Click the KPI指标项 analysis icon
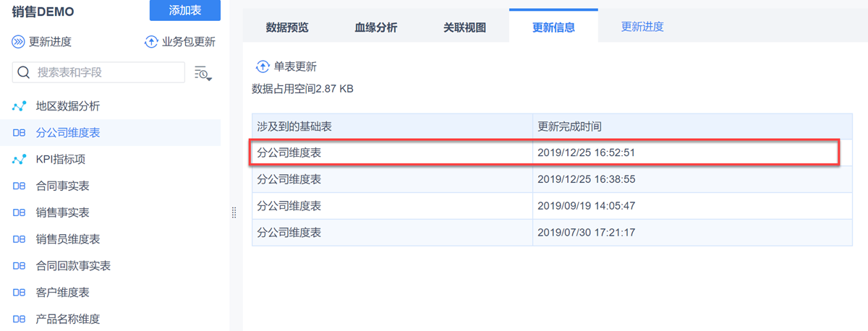Viewport: 868px width, 331px height. tap(19, 159)
